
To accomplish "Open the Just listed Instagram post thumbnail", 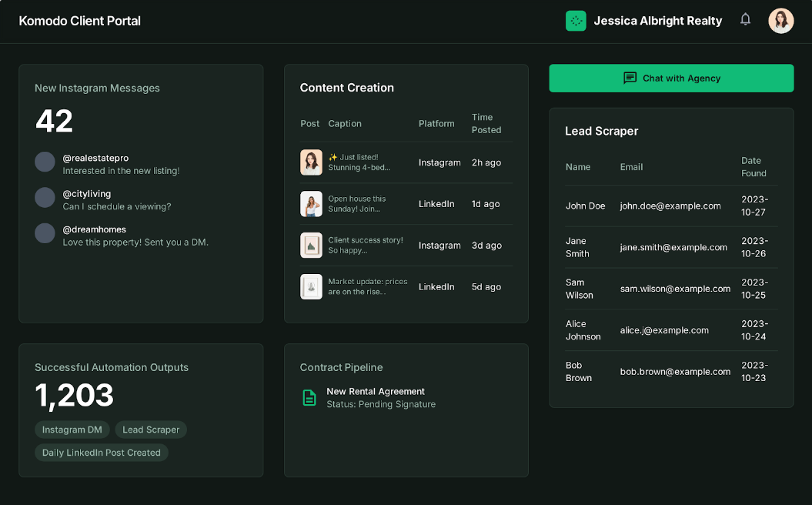I will tap(311, 162).
